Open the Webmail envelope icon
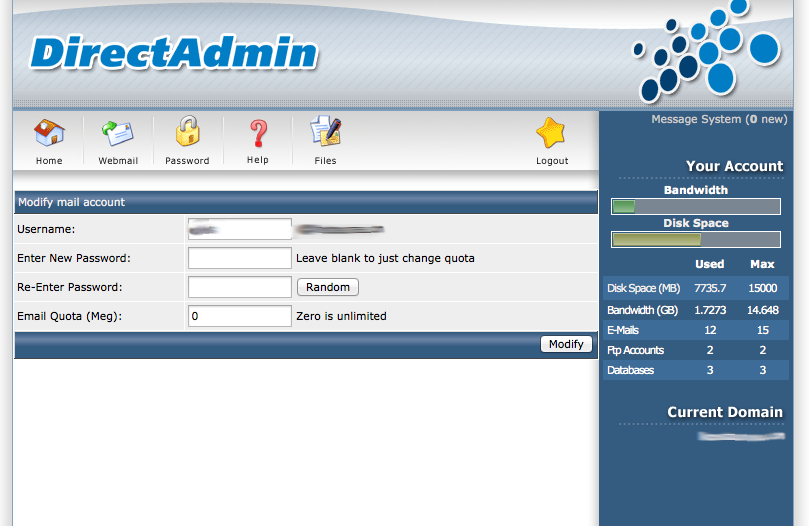 click(118, 133)
